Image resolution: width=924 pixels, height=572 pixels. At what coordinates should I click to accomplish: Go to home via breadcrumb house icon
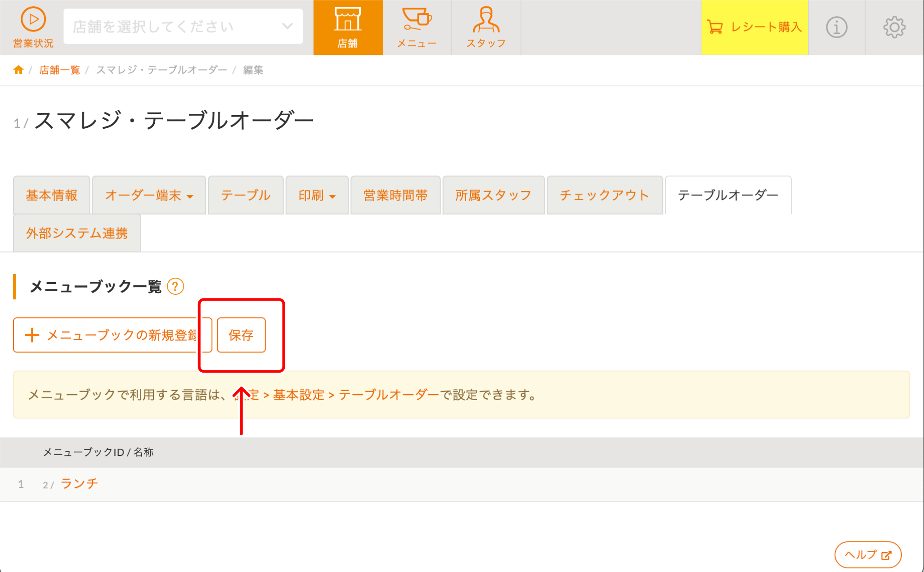pos(18,70)
